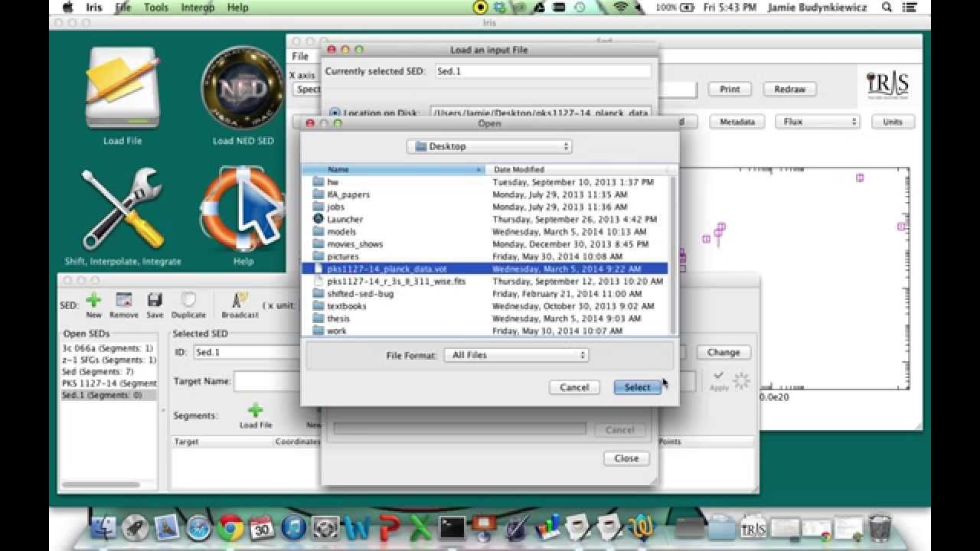Select pks1127-14_r_3s_8_311_wise.fits file
Screen dimensions: 980x551
[x=485, y=281]
